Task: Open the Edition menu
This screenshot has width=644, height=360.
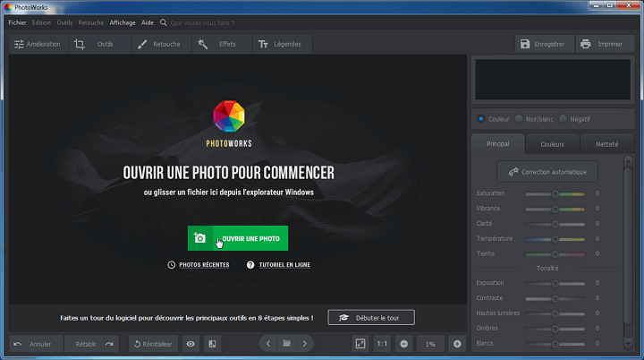Action: click(x=41, y=22)
